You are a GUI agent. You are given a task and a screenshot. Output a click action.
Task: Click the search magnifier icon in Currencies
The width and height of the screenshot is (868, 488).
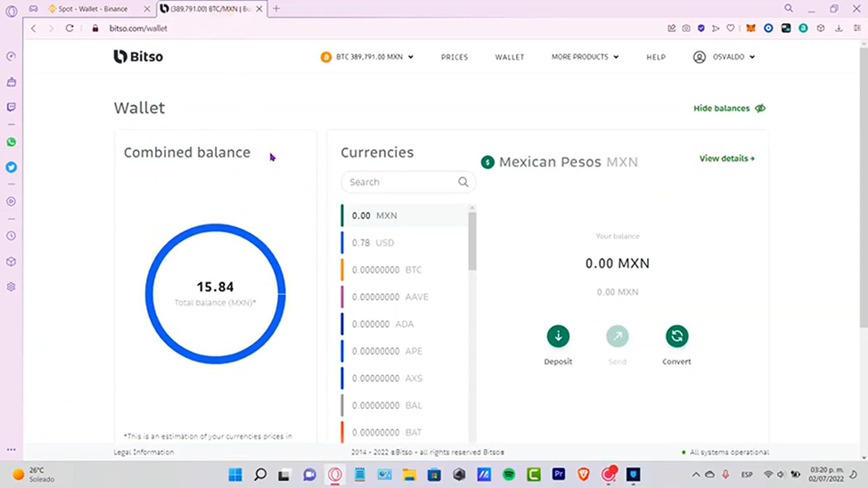[x=463, y=182]
